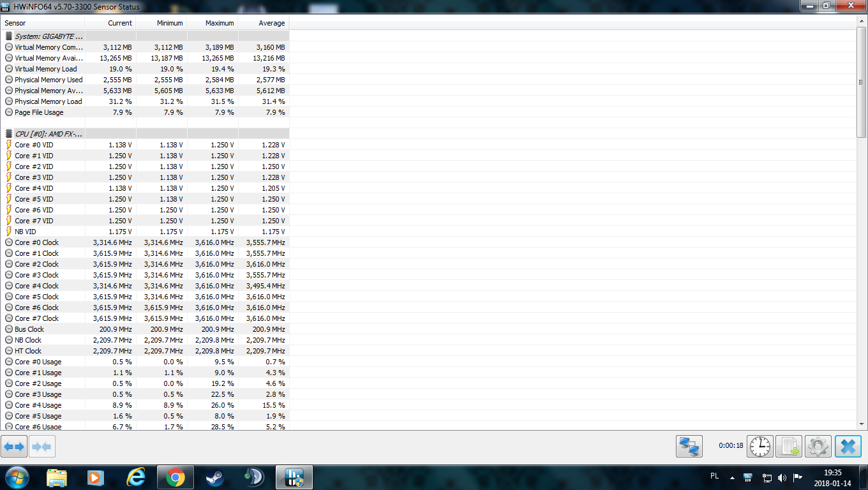Close Sensor Status with the blue X button
The image size is (868, 490).
pyautogui.click(x=848, y=447)
